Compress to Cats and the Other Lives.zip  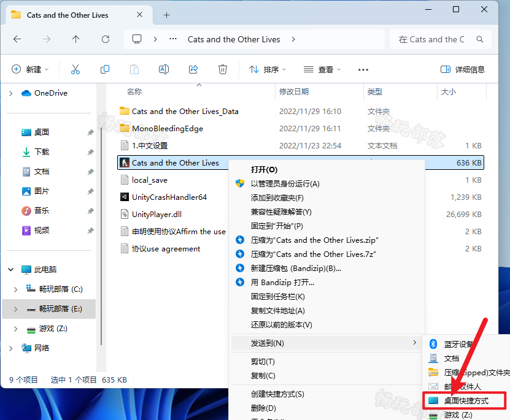pyautogui.click(x=328, y=240)
